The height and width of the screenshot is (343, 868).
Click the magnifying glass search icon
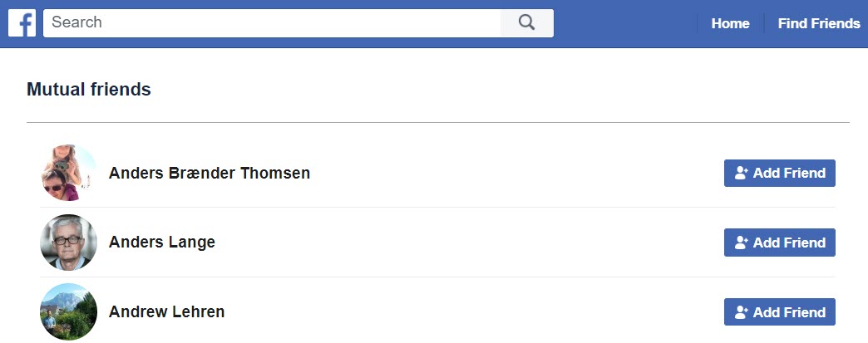[526, 22]
